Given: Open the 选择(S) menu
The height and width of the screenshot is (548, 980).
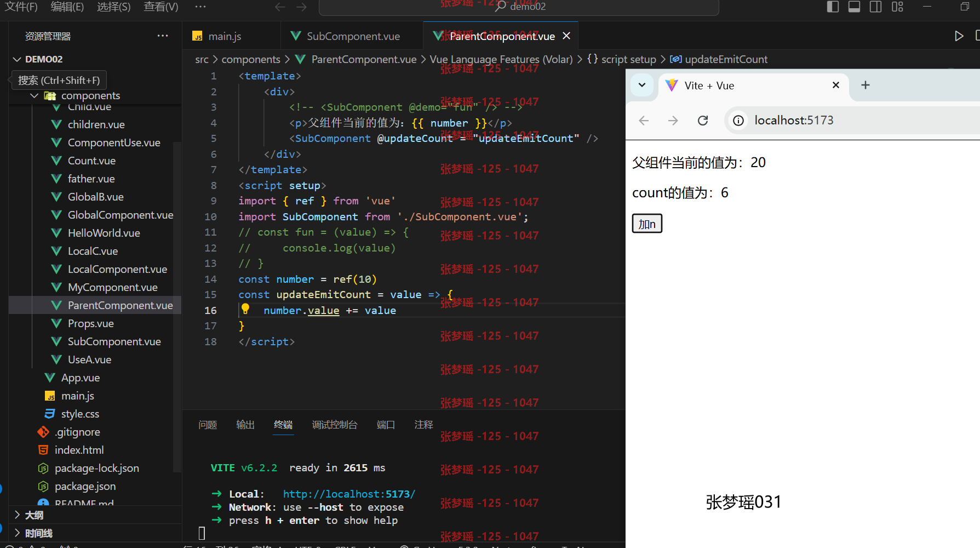Looking at the screenshot, I should (x=114, y=7).
